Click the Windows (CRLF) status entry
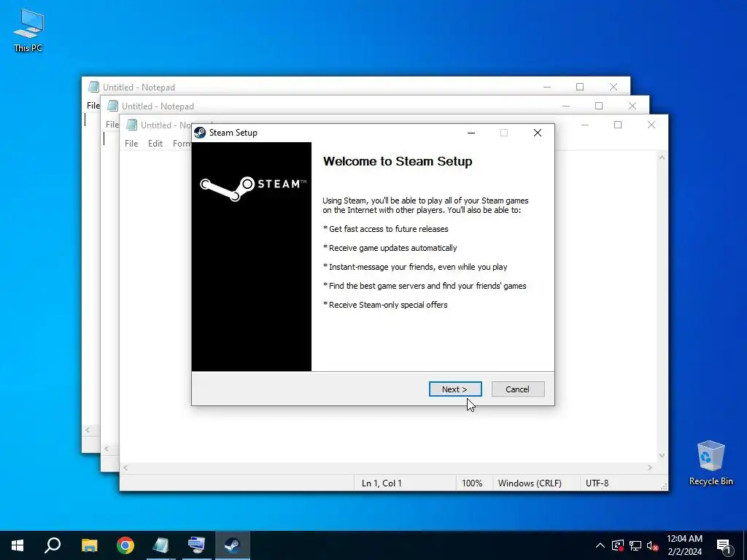 coord(530,483)
